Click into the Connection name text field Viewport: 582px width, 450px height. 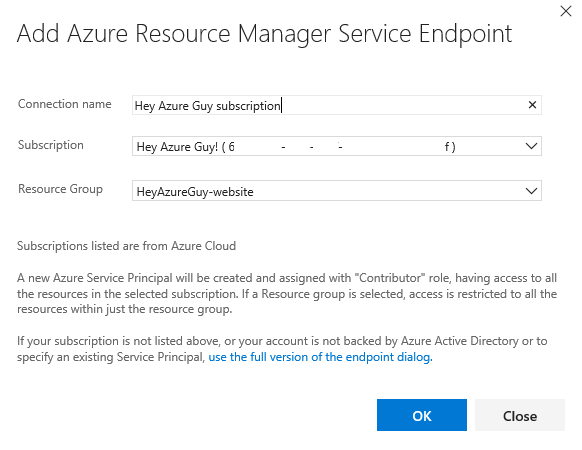point(337,105)
